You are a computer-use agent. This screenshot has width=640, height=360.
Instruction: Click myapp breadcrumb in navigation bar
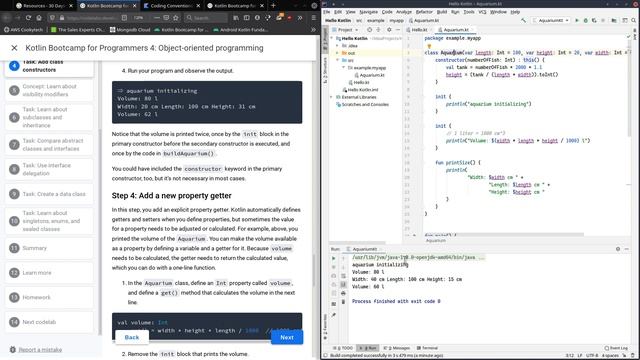pyautogui.click(x=396, y=20)
